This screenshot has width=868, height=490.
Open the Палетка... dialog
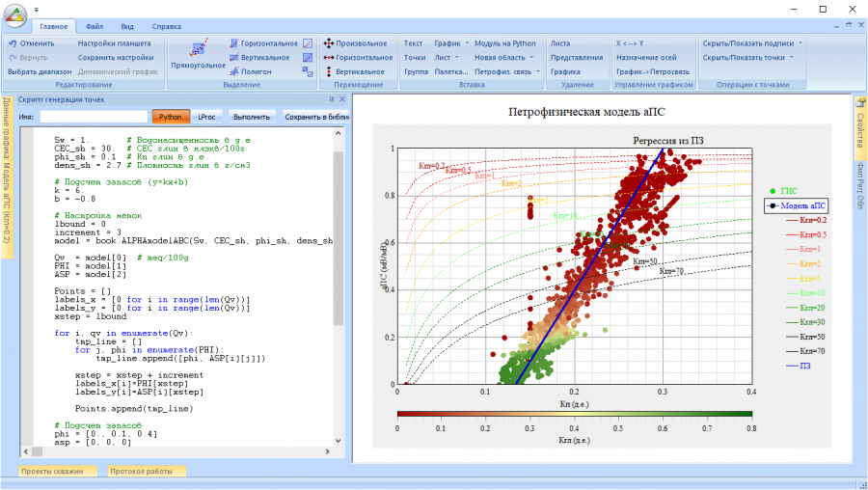(451, 72)
